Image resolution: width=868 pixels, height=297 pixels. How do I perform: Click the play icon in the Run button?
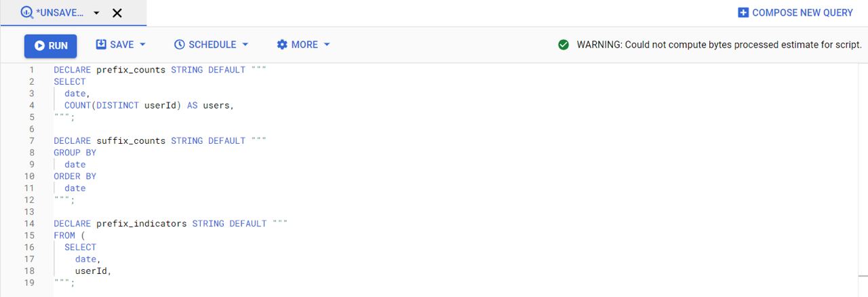pos(39,45)
